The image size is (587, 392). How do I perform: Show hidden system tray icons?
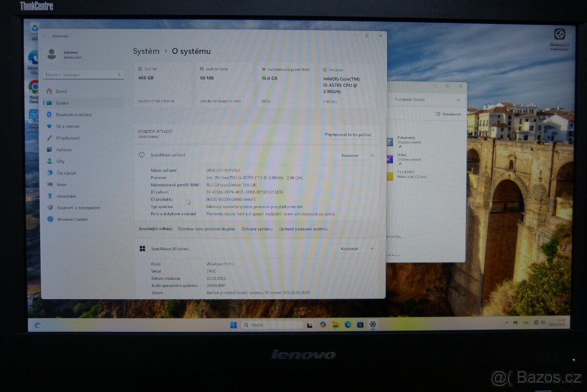[506, 323]
